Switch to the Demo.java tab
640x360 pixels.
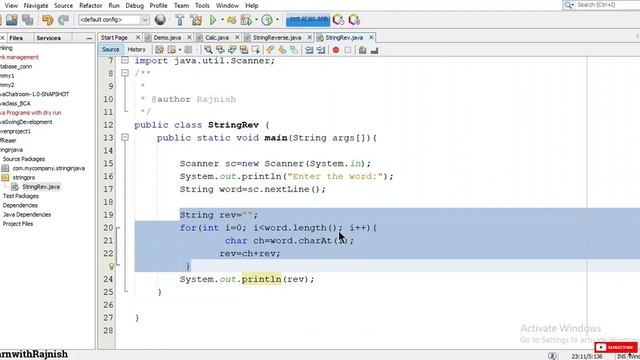click(167, 38)
